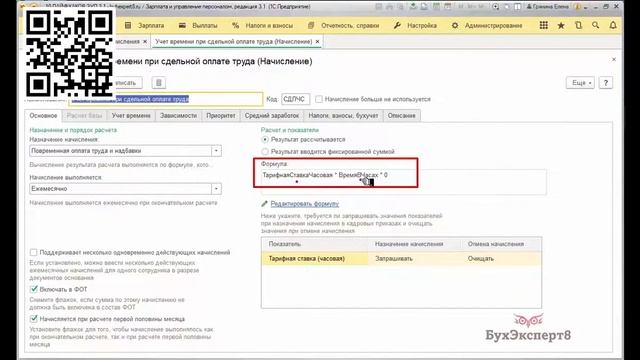The width and height of the screenshot is (640, 360).
Task: Open the Настройка section
Action: coord(416,25)
